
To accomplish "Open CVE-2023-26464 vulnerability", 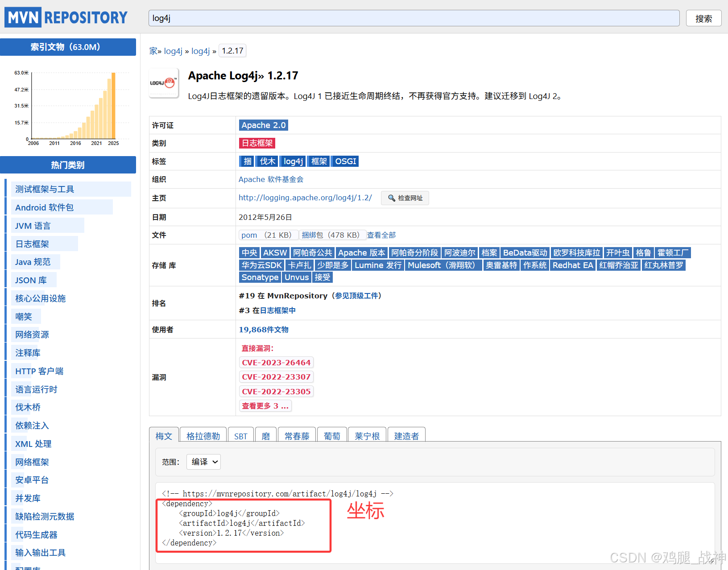I will pos(276,363).
